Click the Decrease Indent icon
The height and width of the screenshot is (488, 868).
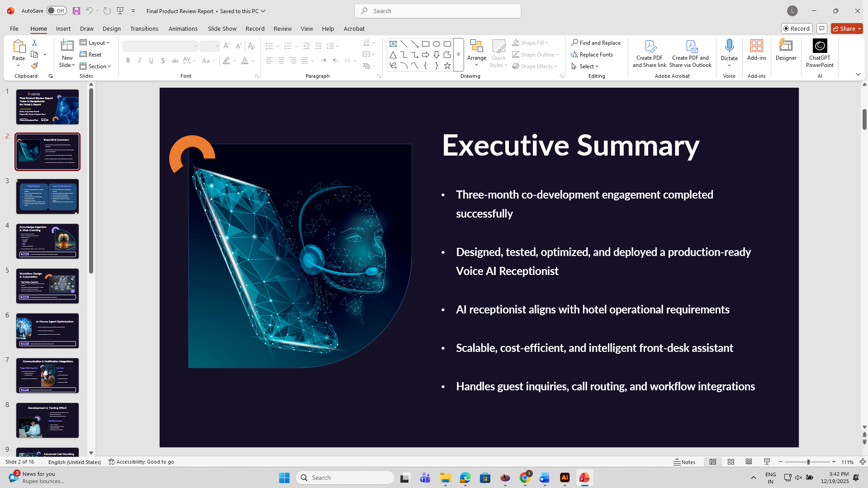[307, 46]
